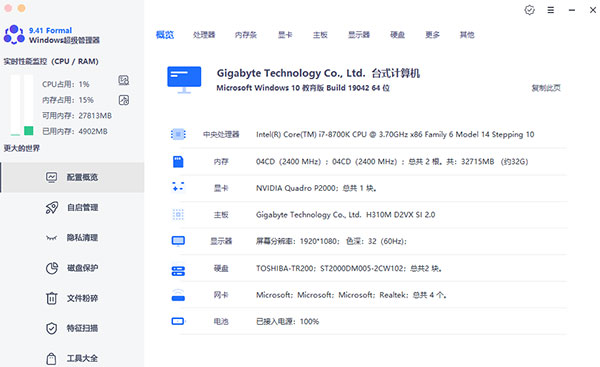Click the Gigabyte Technology Co., Ltd. 台式计算机 heading
This screenshot has height=367, width=600.
click(318, 73)
